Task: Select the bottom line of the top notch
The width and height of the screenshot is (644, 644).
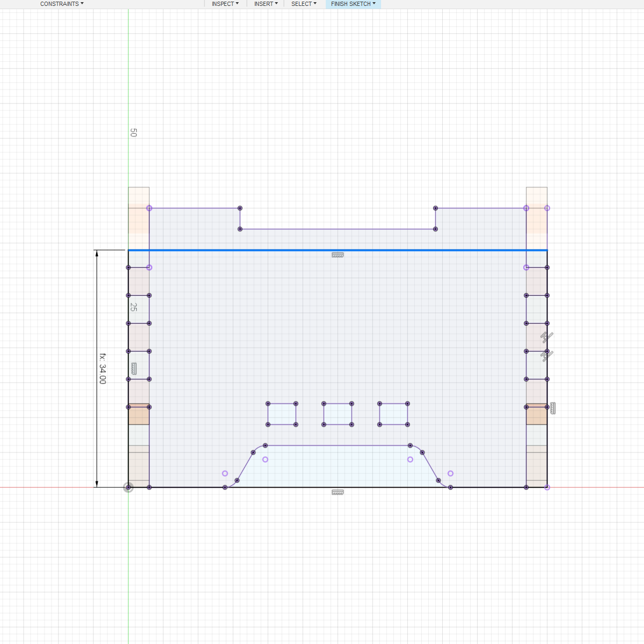Action: tap(338, 229)
